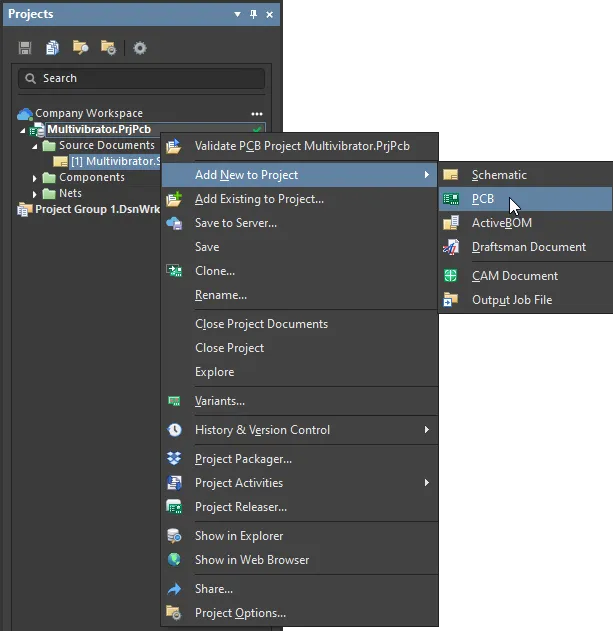
Task: Click the Save to Server cloud icon
Action: pyautogui.click(x=174, y=223)
